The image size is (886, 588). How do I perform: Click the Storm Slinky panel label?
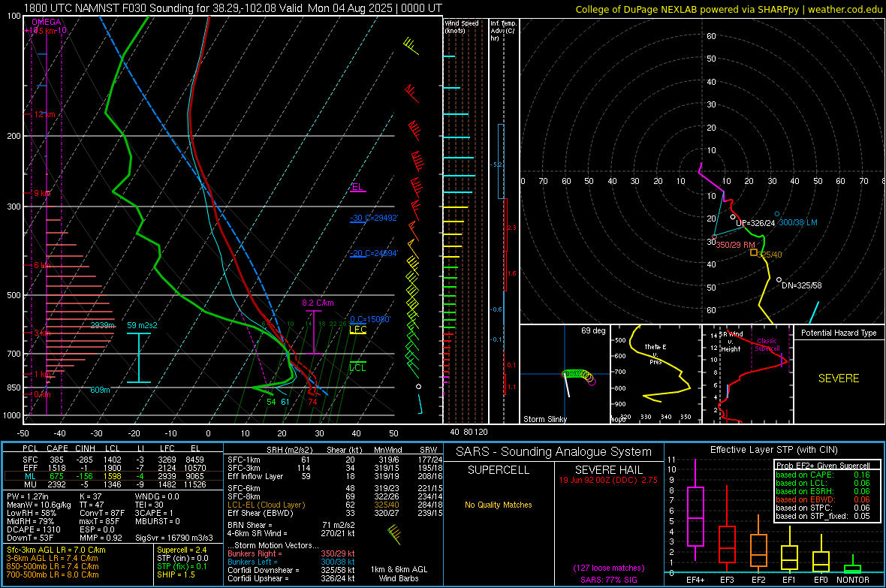click(544, 419)
